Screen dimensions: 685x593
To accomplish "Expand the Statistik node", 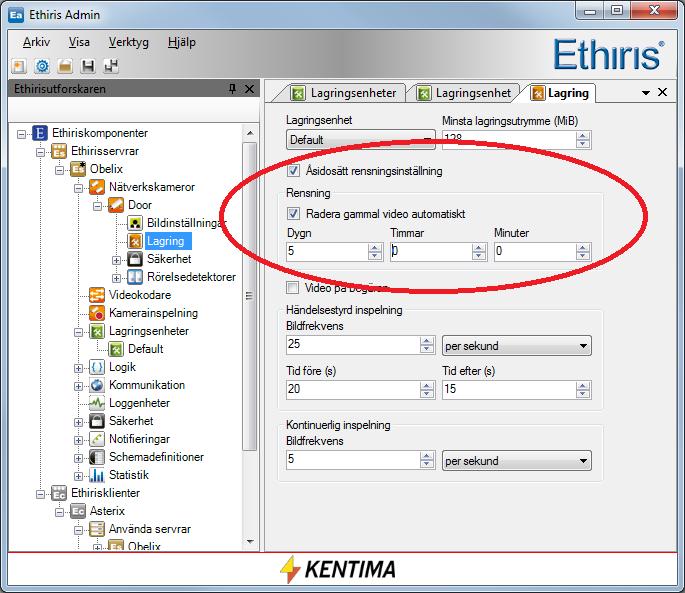I will 78,476.
